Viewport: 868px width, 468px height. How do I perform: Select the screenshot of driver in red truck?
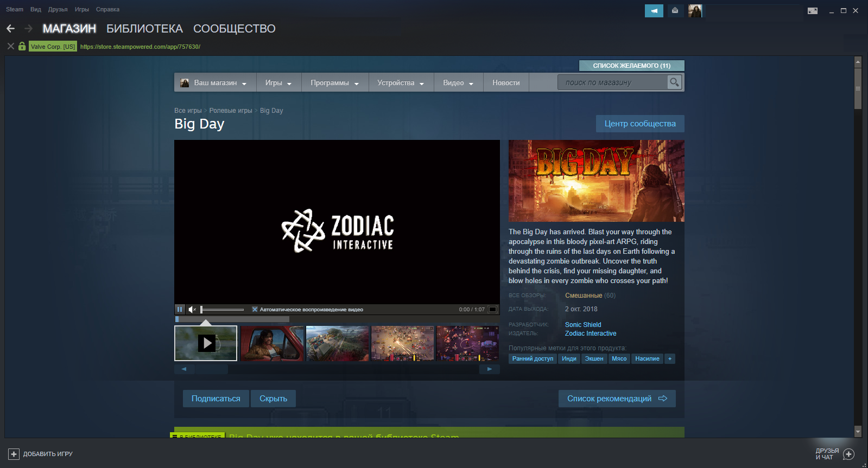point(272,343)
